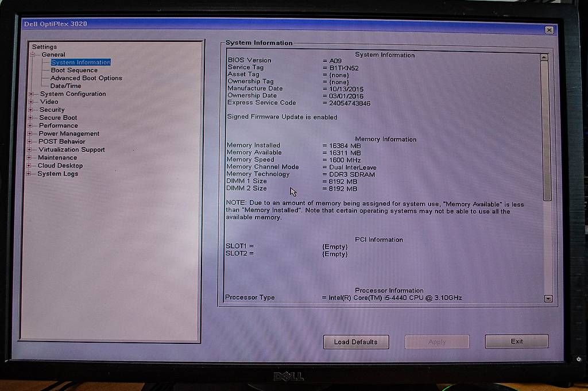This screenshot has width=588, height=391.
Task: Click the Express Service Code value
Action: 350,103
